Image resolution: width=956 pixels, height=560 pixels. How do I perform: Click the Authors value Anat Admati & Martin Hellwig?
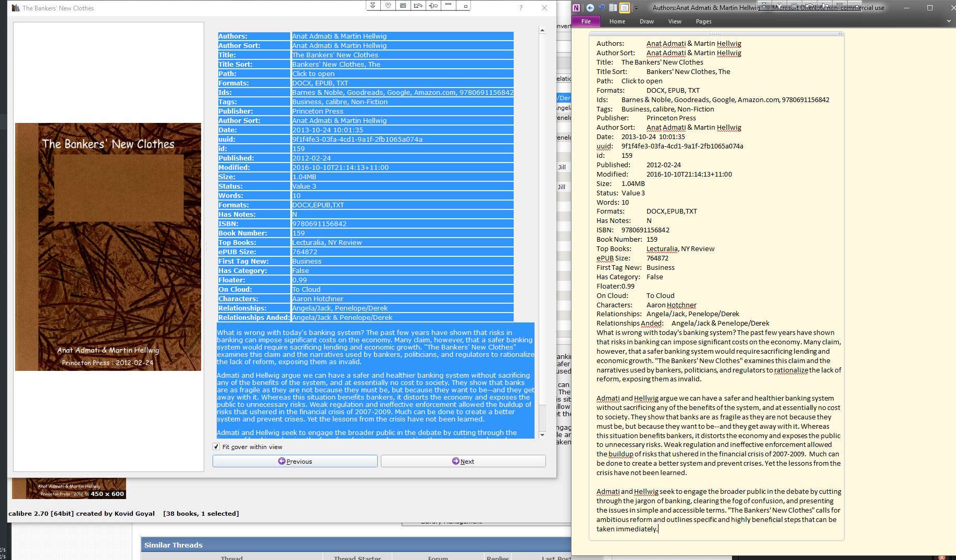pyautogui.click(x=339, y=36)
